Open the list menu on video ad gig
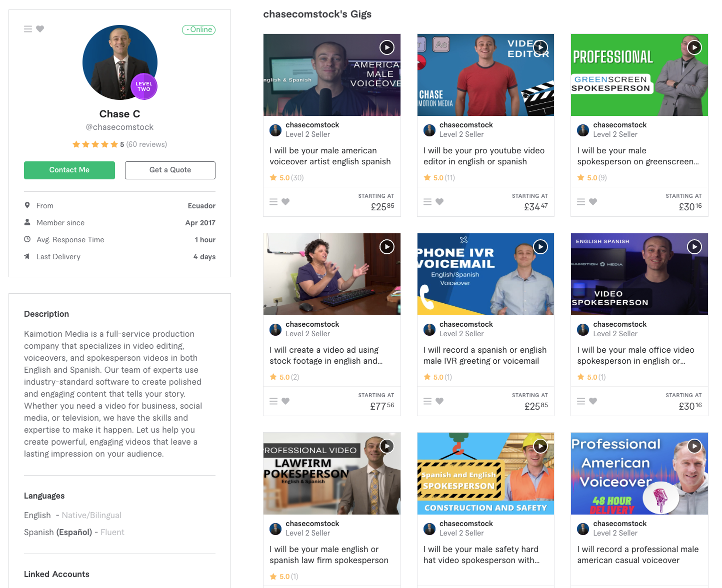 [273, 401]
